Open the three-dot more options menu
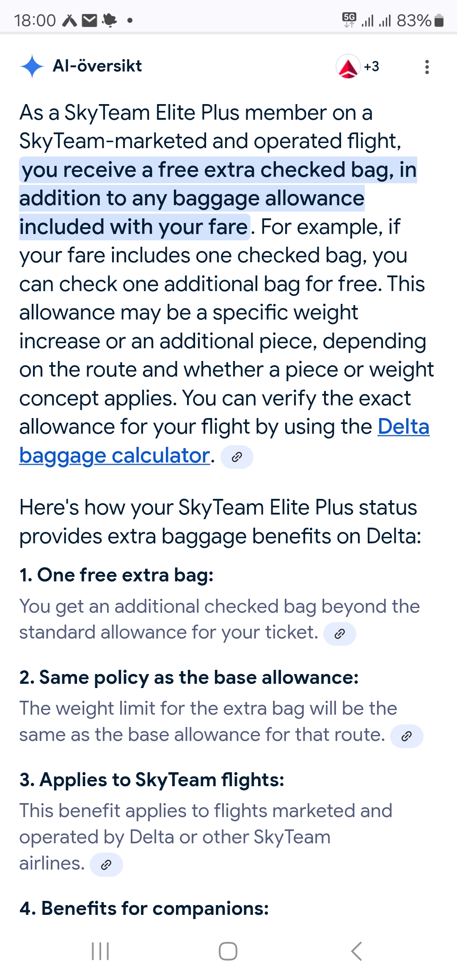Screen dimensions: 457x980 (x=427, y=67)
